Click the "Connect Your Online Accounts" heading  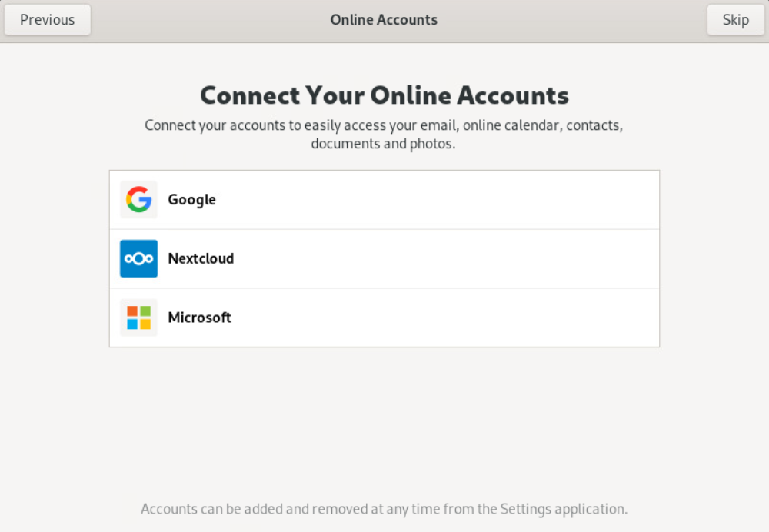pos(384,95)
